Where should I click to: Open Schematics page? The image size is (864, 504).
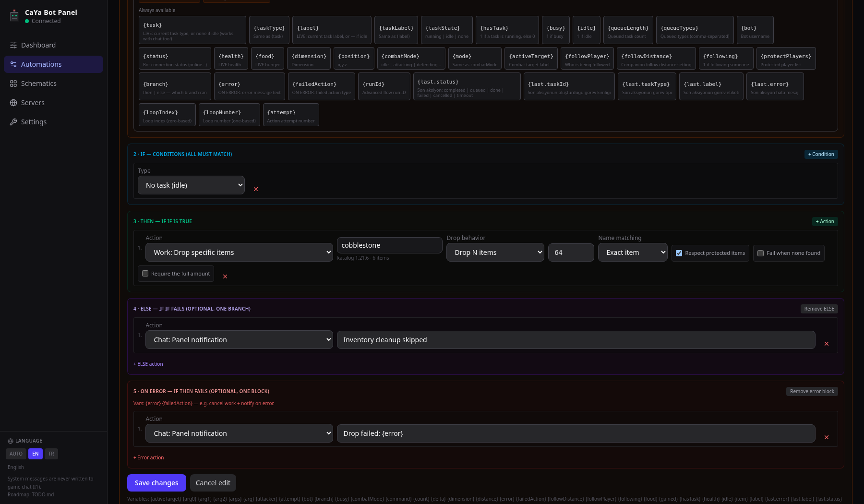point(53,84)
